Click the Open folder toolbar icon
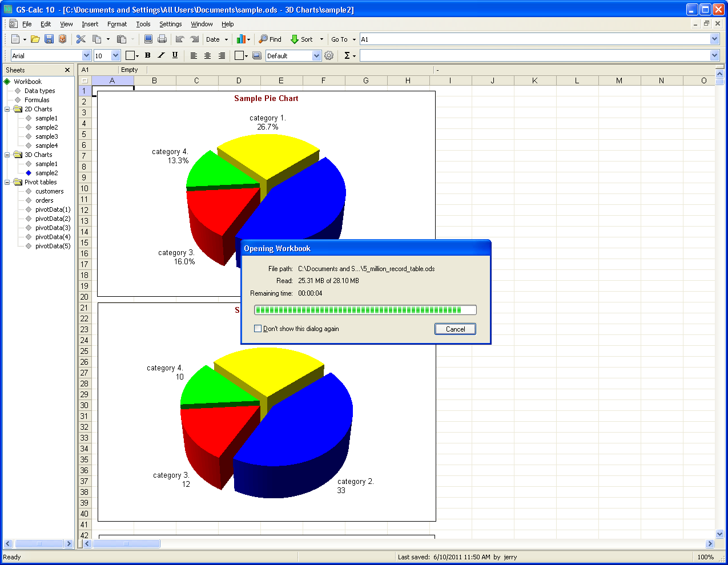Viewport: 728px width, 565px height. point(35,39)
